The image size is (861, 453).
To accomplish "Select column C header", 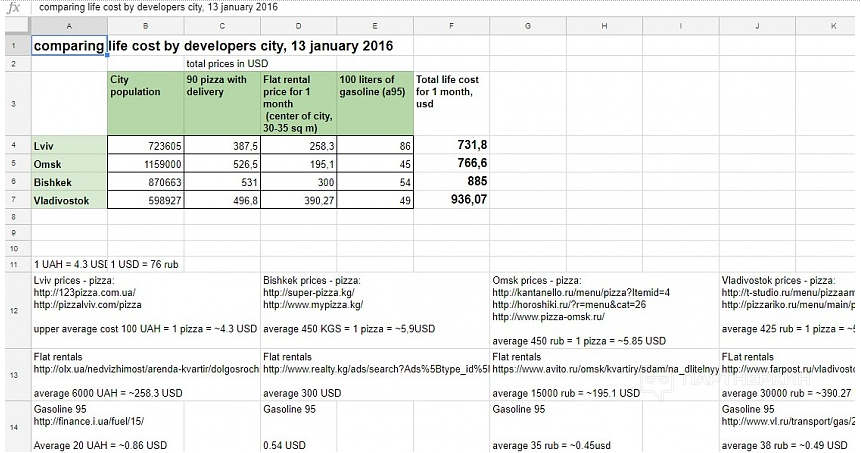I will pos(222,26).
